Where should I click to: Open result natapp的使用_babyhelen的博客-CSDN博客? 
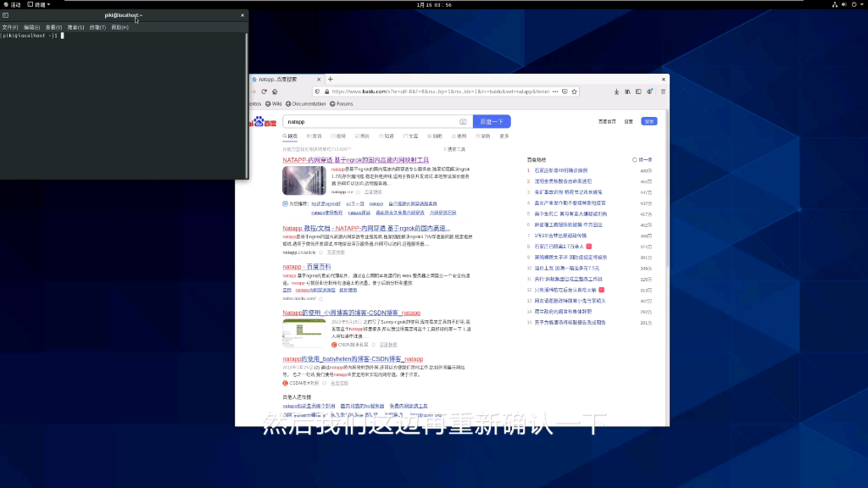(353, 359)
